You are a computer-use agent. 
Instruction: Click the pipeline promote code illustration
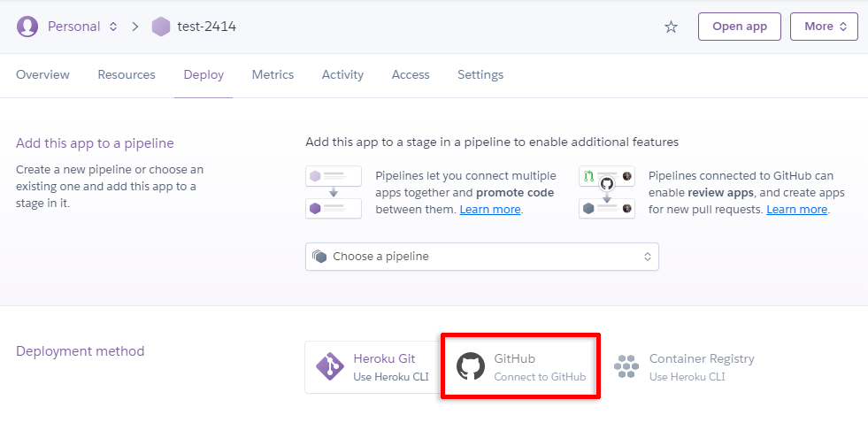point(334,192)
